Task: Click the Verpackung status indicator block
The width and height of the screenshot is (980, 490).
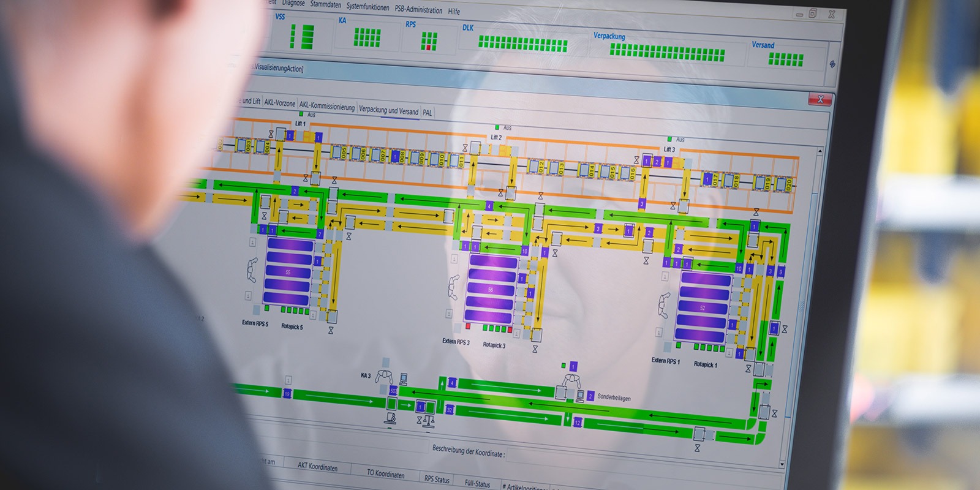Action: 667,51
